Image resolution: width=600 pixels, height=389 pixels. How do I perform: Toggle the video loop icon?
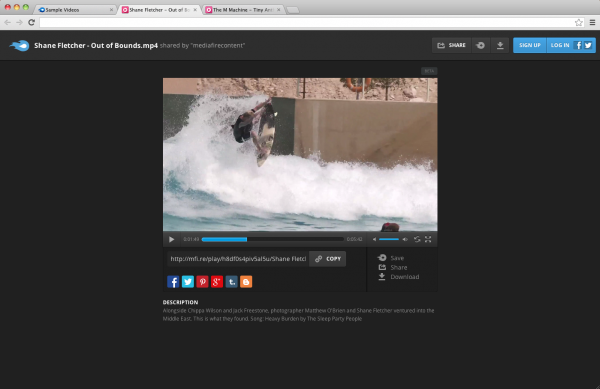point(417,239)
